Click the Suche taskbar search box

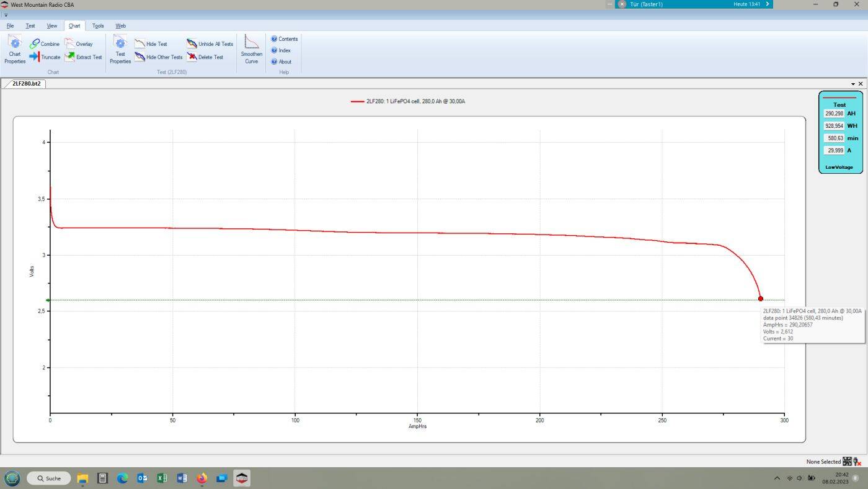click(x=48, y=478)
